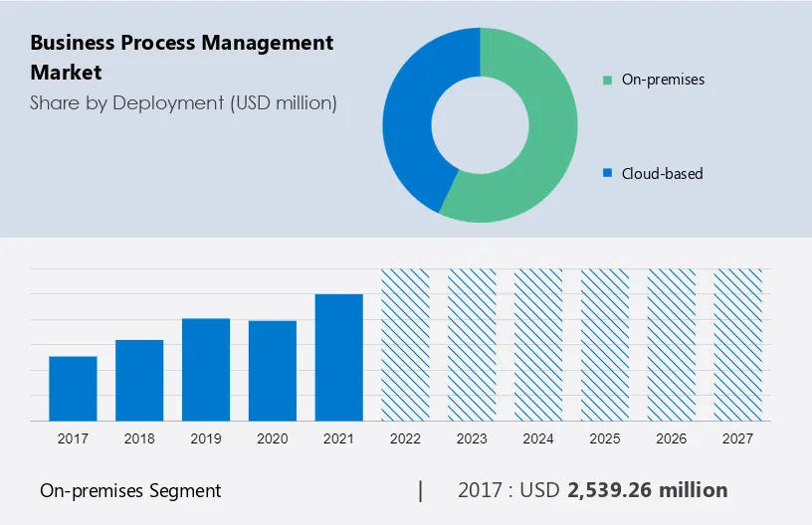
Task: Click the 2027 axis label
Action: click(x=738, y=438)
